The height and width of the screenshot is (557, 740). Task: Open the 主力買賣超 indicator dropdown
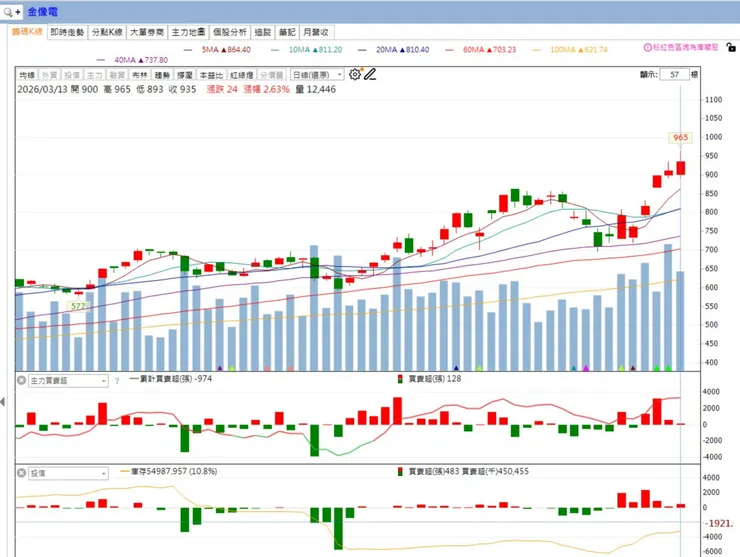(x=68, y=380)
